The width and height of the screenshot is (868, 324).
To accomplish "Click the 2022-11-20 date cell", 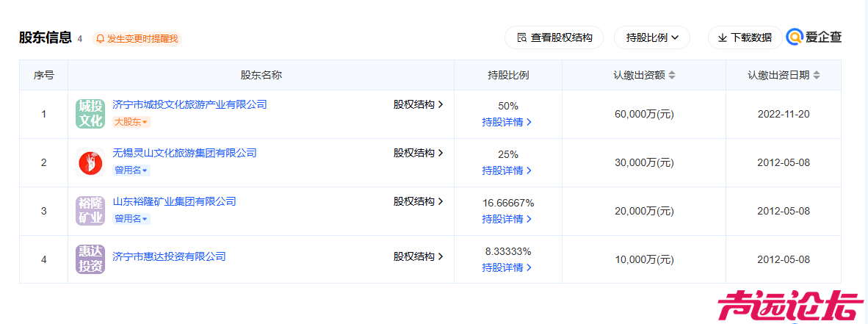I will coord(784,114).
